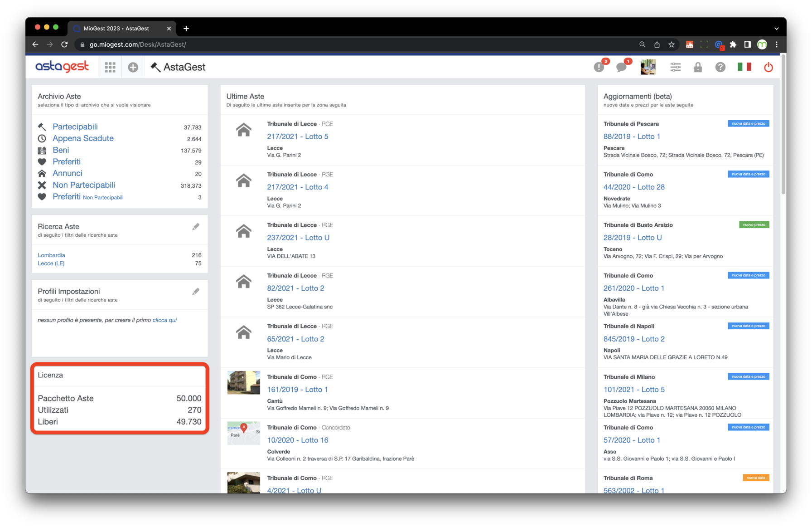This screenshot has height=527, width=812.
Task: Open update 44/2020 - Lotto 28
Action: coord(634,187)
